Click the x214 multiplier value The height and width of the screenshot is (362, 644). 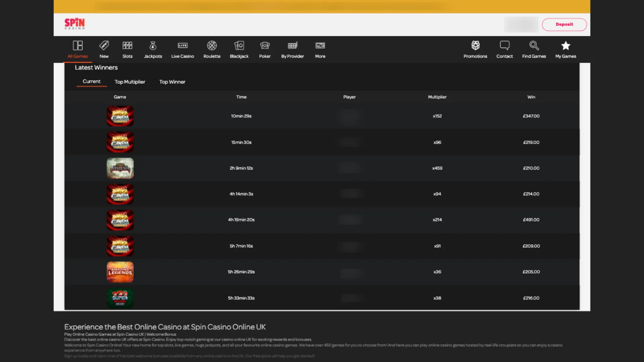[437, 220]
